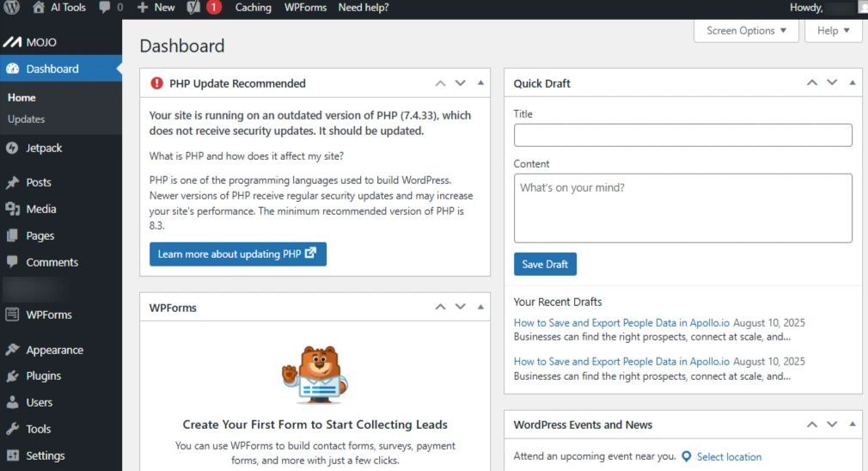
Task: Click Learn more about updating PHP
Action: coord(237,254)
